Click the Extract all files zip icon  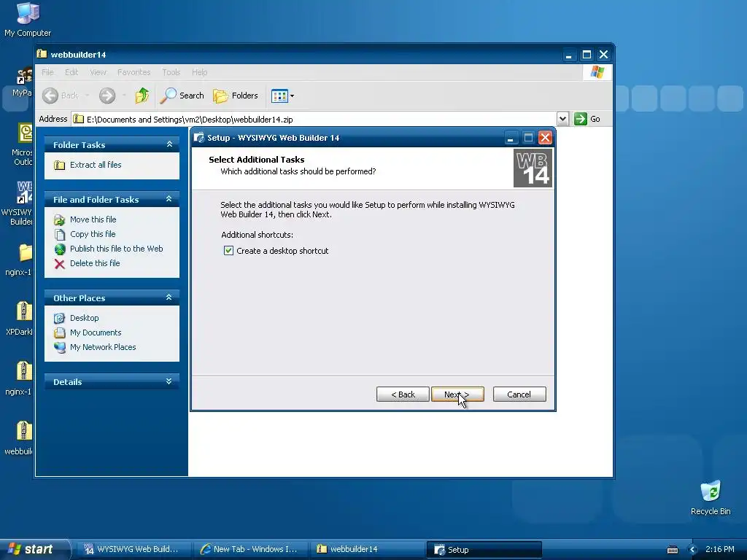coord(60,166)
